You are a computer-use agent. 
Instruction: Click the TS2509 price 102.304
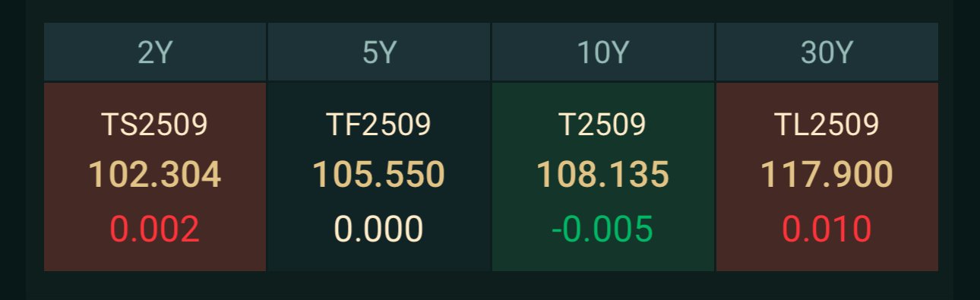tap(155, 175)
